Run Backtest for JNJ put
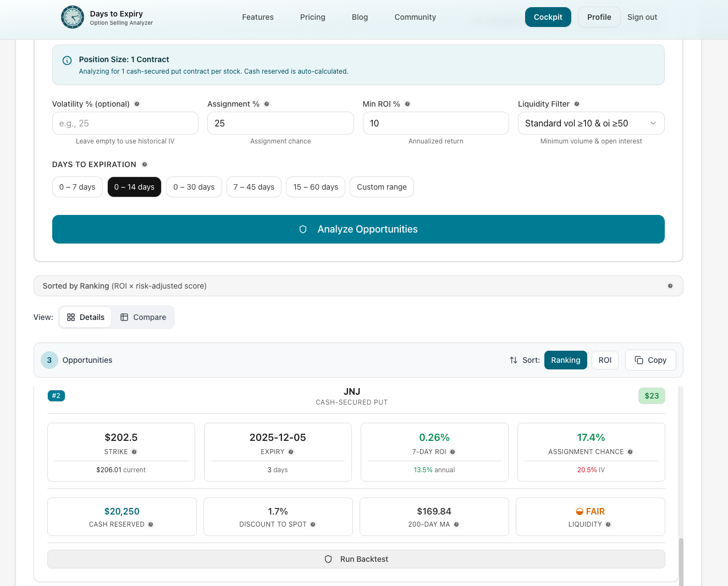 click(x=356, y=559)
